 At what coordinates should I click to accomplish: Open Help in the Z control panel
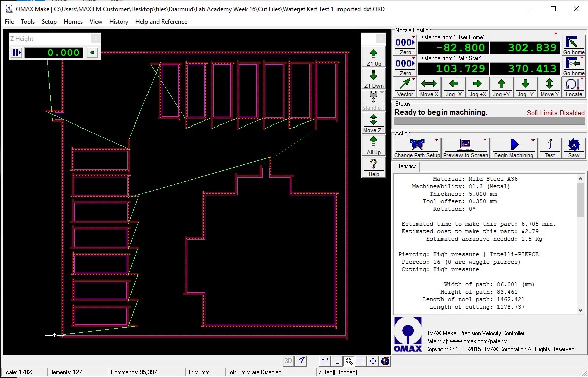[x=373, y=168]
